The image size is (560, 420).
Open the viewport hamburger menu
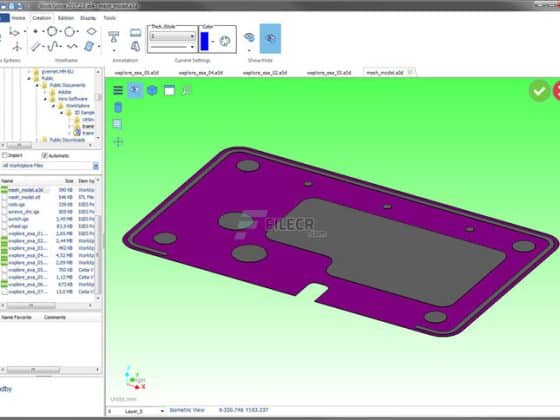pyautogui.click(x=118, y=90)
